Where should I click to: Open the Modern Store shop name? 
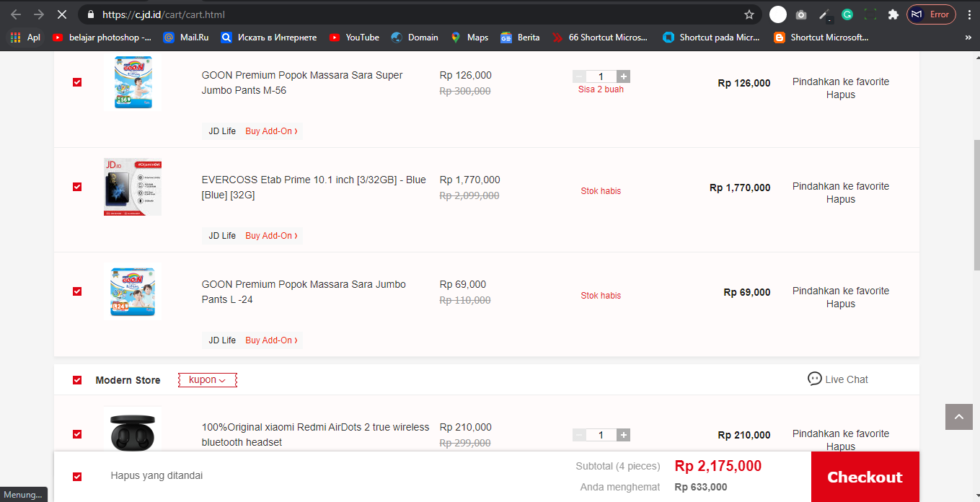click(x=128, y=380)
